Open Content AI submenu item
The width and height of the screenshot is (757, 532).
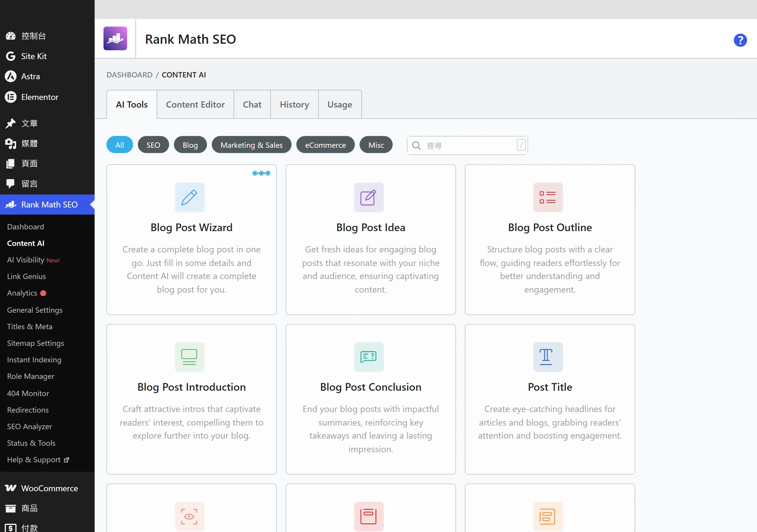26,243
